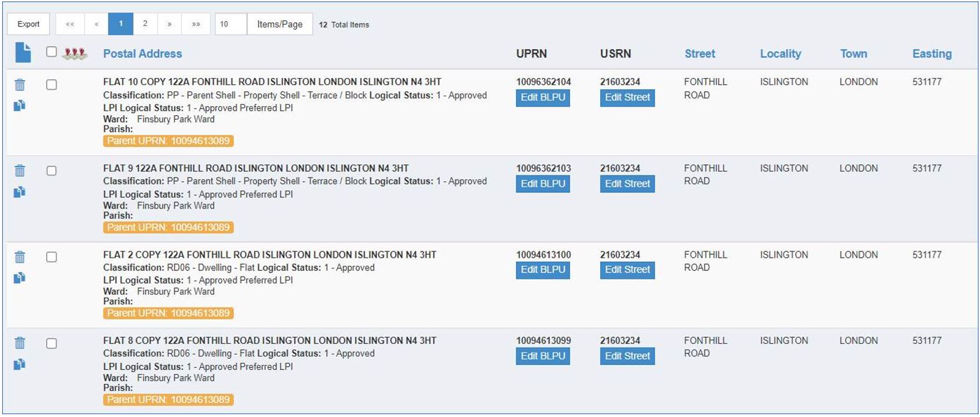The width and height of the screenshot is (980, 417).
Task: Select address text FLAT 9 122A Fonthill Road
Action: (256, 168)
